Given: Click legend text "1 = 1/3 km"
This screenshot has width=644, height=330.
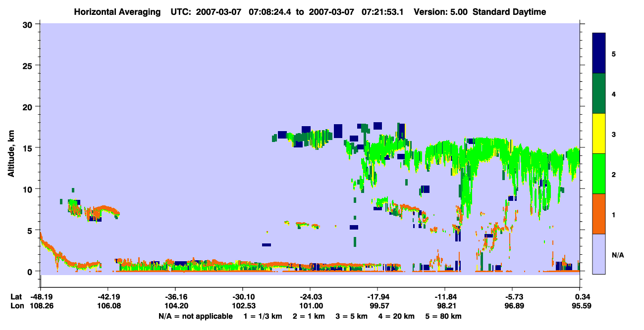Looking at the screenshot, I should (263, 316).
